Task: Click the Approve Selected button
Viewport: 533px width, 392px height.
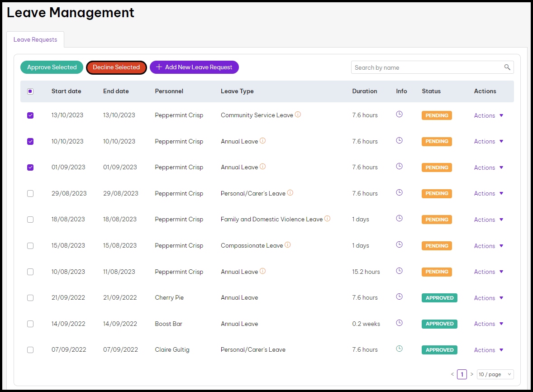Action: click(x=52, y=67)
